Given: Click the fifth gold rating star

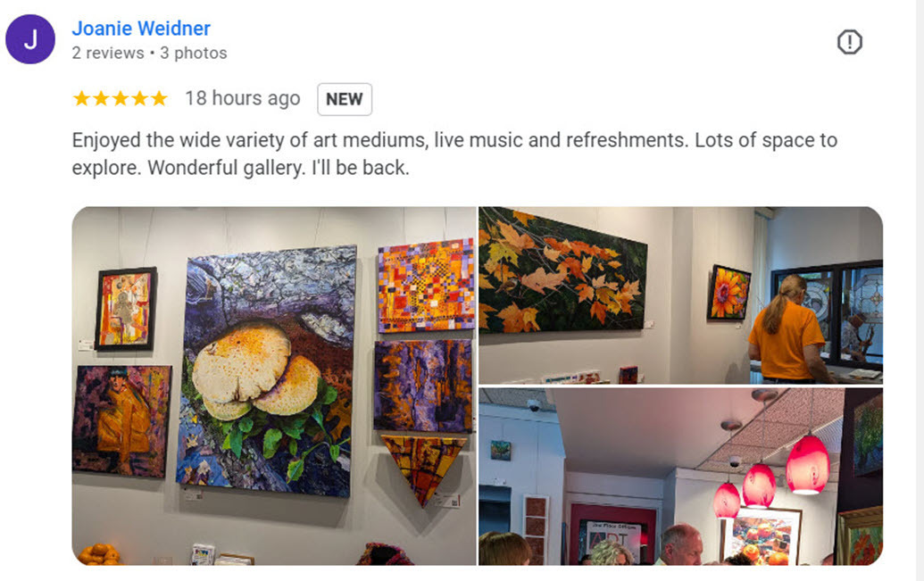Looking at the screenshot, I should [159, 98].
